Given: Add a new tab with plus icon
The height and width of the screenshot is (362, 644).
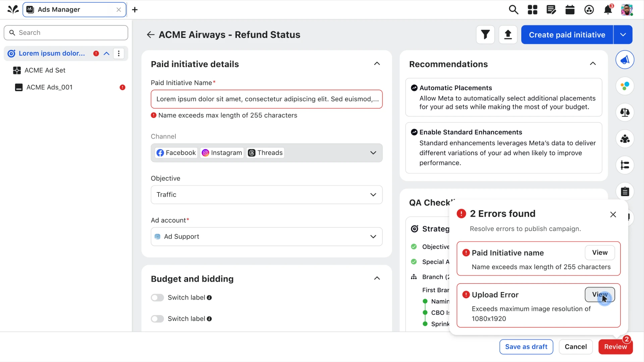Looking at the screenshot, I should (x=135, y=10).
